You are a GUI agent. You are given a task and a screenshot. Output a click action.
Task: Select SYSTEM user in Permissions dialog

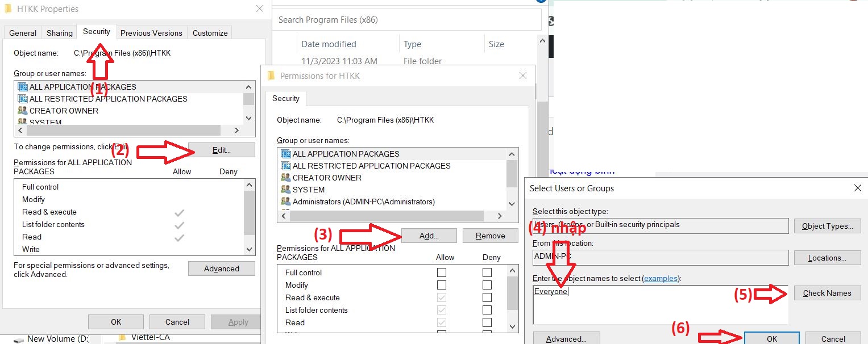coord(309,190)
